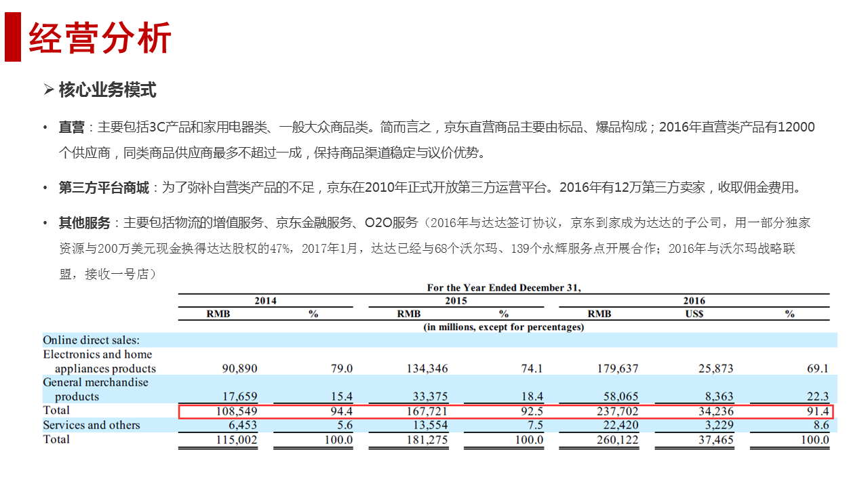Select the percentage 18.4
The width and height of the screenshot is (868, 488).
pyautogui.click(x=532, y=396)
